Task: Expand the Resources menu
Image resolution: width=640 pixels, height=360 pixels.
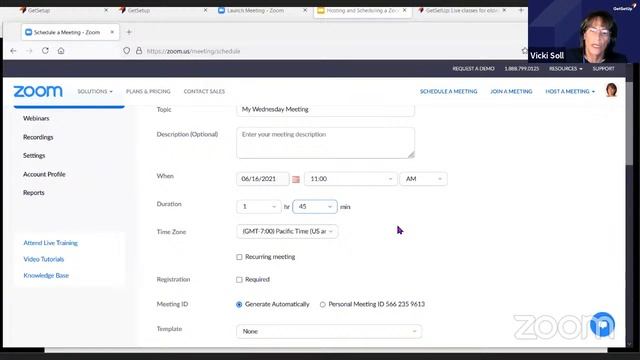Action: 566,69
